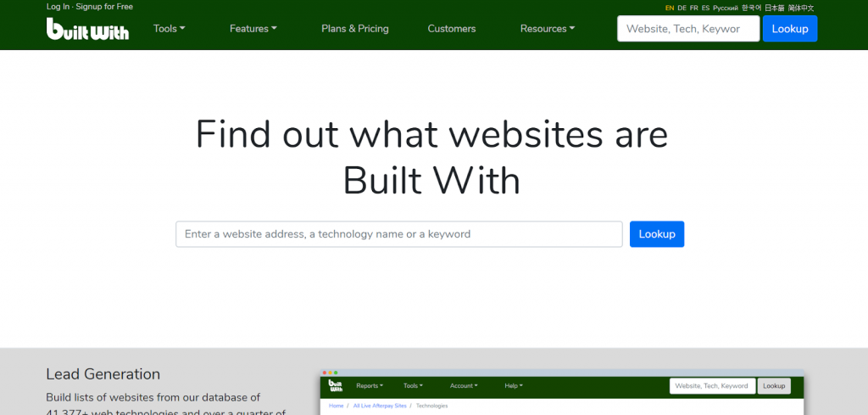Image resolution: width=868 pixels, height=415 pixels.
Task: Open Plans & Pricing page
Action: [355, 29]
